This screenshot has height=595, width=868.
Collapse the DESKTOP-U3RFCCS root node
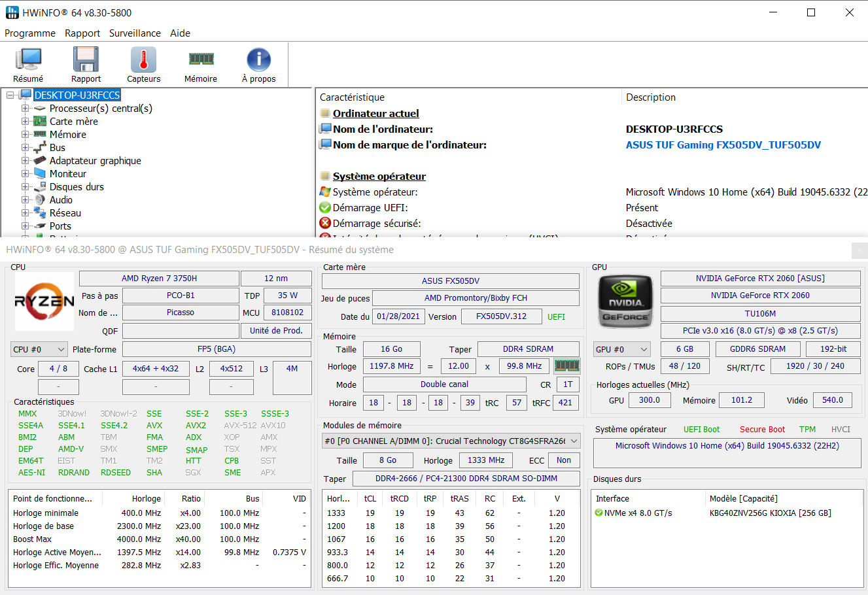(x=10, y=95)
